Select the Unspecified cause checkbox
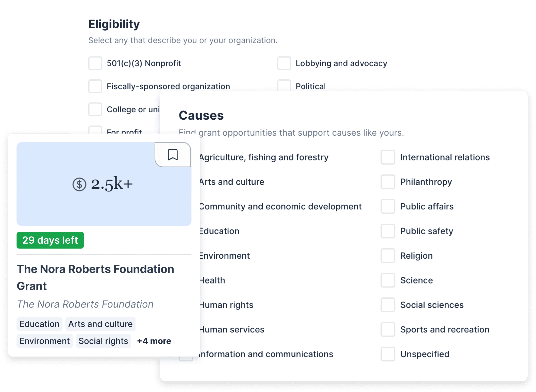Screen dimensions: 536x392 pos(388,354)
